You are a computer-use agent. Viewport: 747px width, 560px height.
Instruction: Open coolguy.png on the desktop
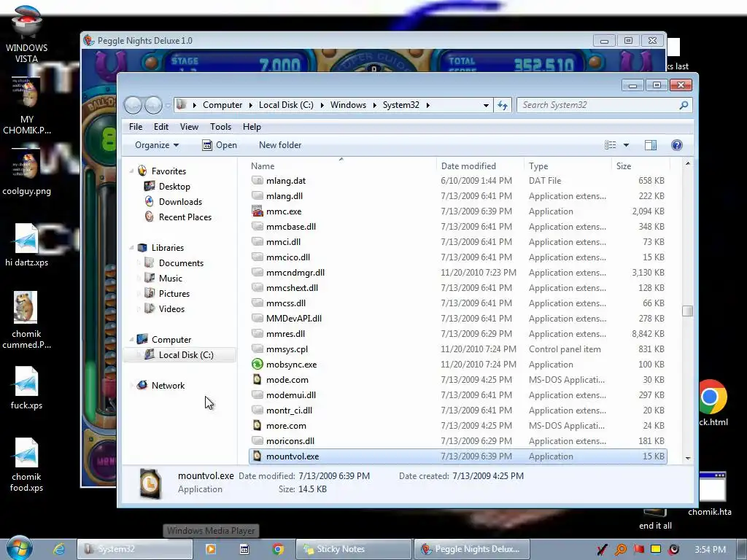tap(26, 174)
